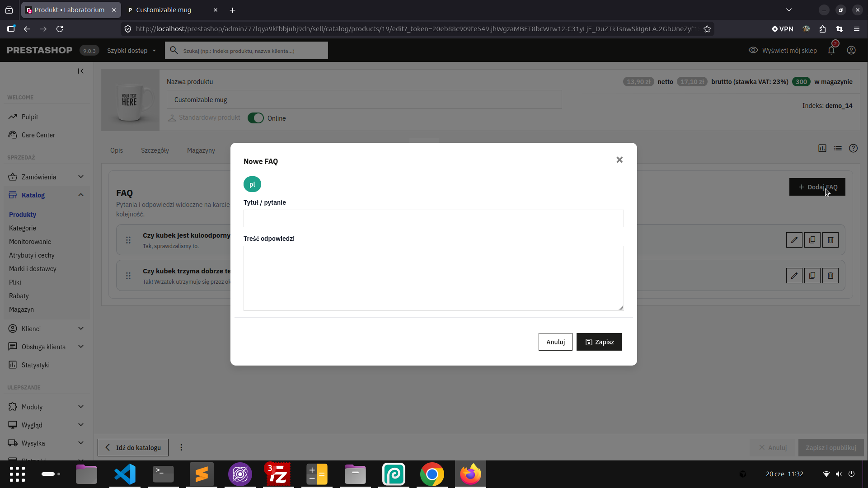Image resolution: width=868 pixels, height=488 pixels.
Task: Open the Opis tab
Action: pyautogui.click(x=117, y=150)
